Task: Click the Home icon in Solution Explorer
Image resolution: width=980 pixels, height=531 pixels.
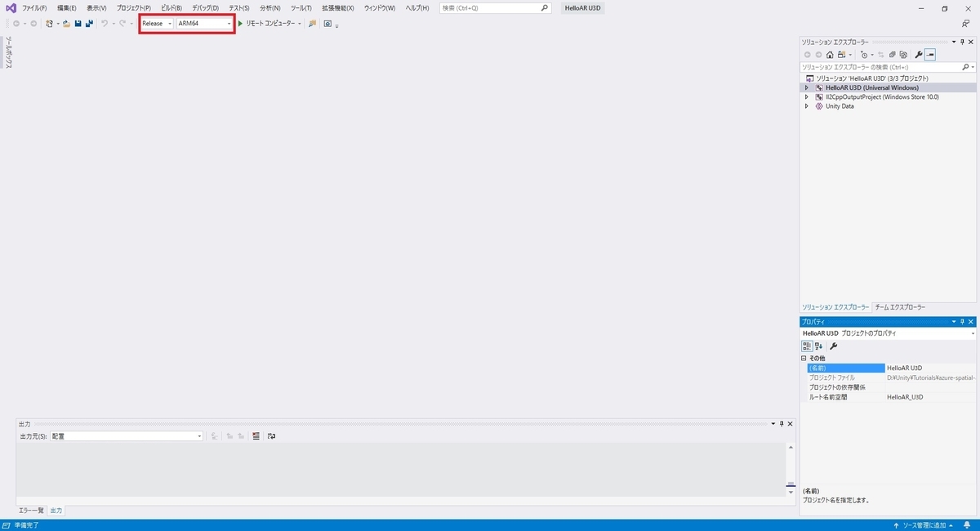Action: point(830,55)
